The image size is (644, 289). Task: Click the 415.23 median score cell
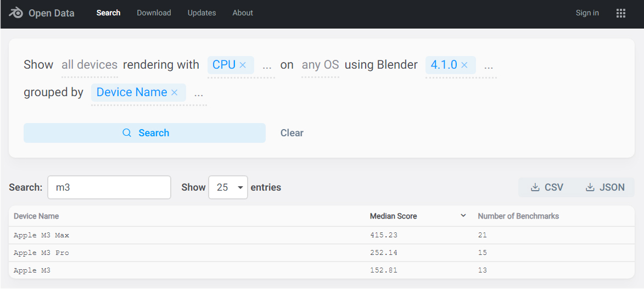(x=384, y=235)
